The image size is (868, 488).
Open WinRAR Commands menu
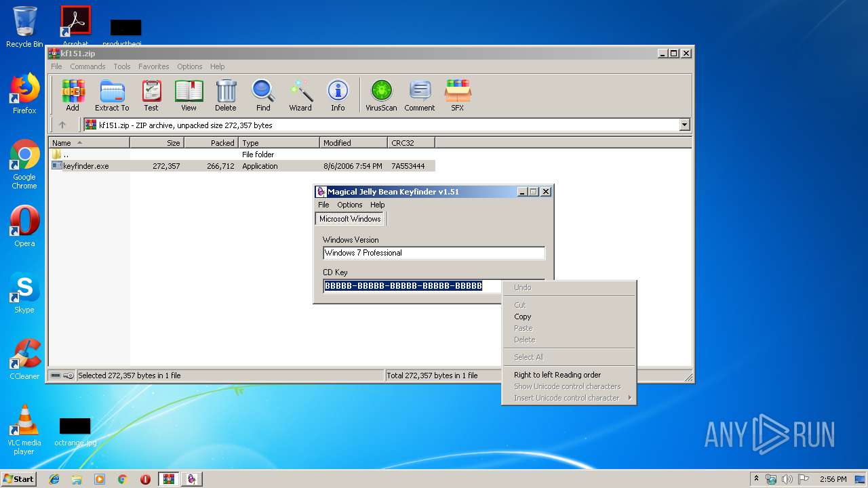tap(87, 66)
